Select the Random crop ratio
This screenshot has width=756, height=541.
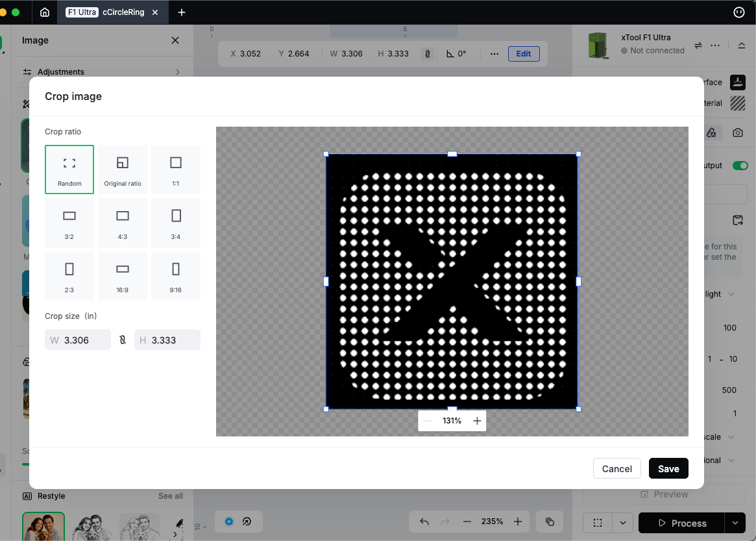(x=69, y=169)
